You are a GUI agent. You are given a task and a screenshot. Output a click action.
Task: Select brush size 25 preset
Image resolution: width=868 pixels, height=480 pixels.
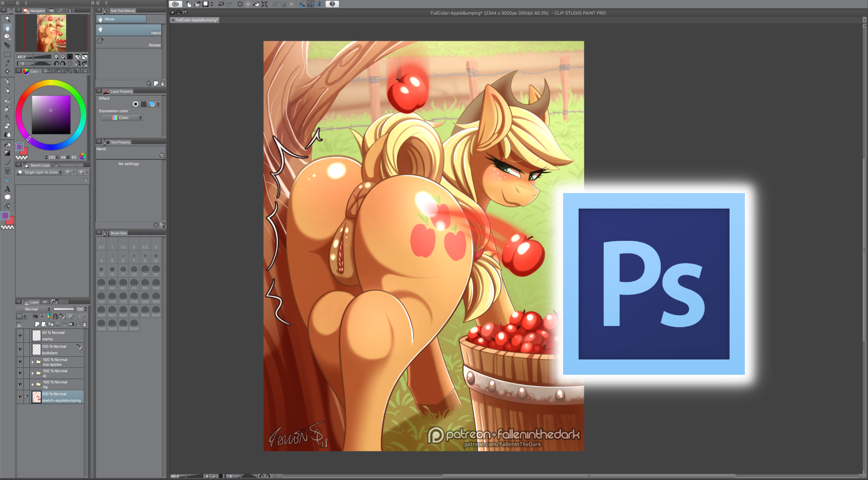[145, 271]
